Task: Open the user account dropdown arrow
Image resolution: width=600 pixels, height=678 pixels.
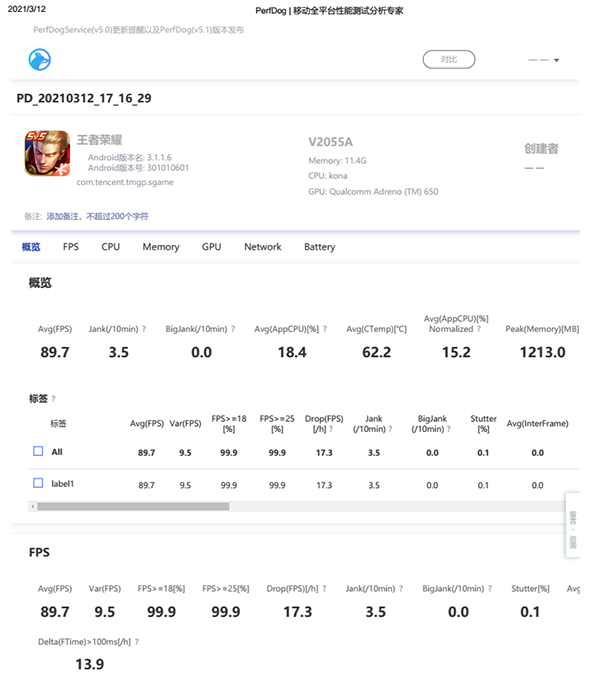Action: 556,61
